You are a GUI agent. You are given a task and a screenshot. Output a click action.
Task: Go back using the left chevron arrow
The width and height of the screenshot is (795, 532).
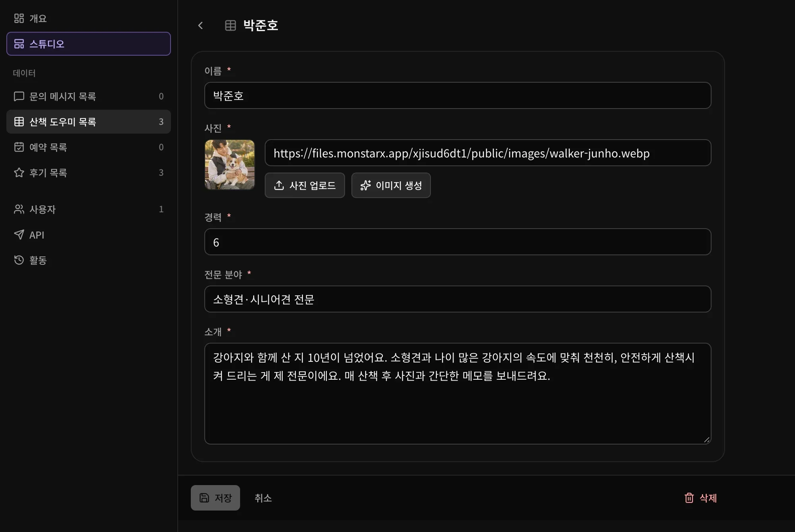pyautogui.click(x=200, y=25)
